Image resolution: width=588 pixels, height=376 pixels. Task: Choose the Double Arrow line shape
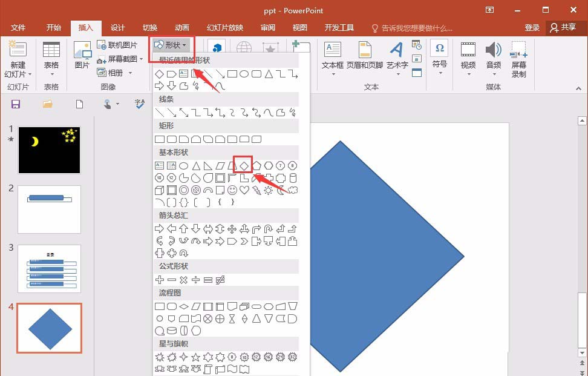pos(184,113)
